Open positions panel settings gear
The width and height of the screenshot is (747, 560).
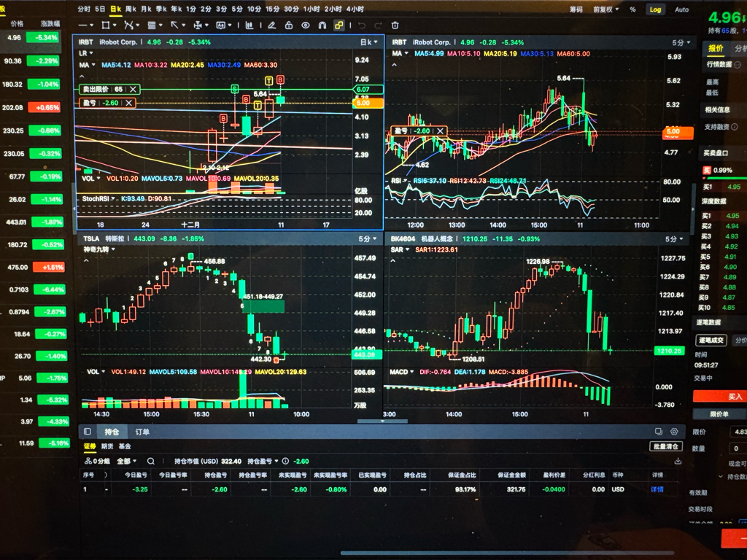(674, 432)
